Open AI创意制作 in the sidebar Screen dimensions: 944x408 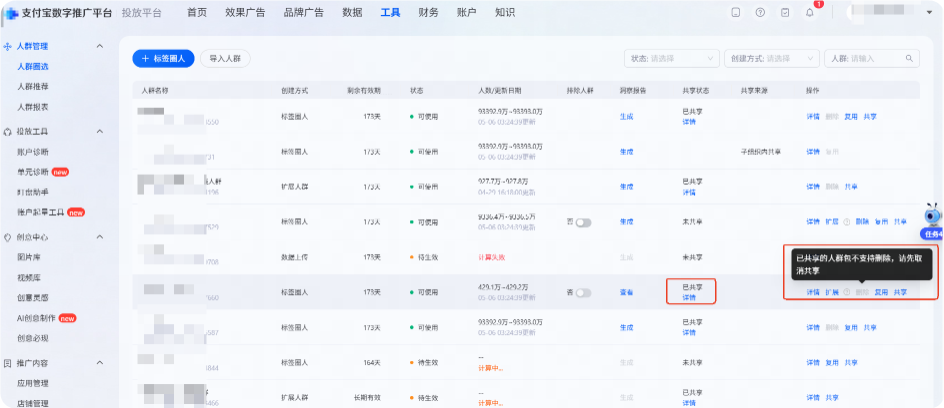pyautogui.click(x=36, y=318)
